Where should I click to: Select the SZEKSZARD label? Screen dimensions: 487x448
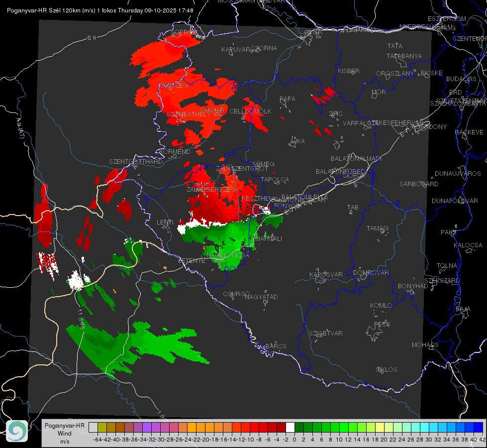(x=442, y=281)
